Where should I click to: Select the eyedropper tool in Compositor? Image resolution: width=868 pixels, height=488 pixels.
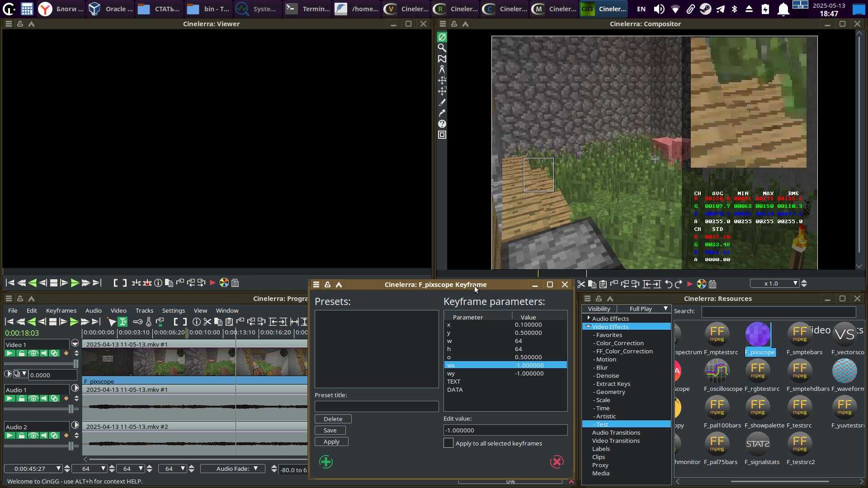[x=442, y=113]
